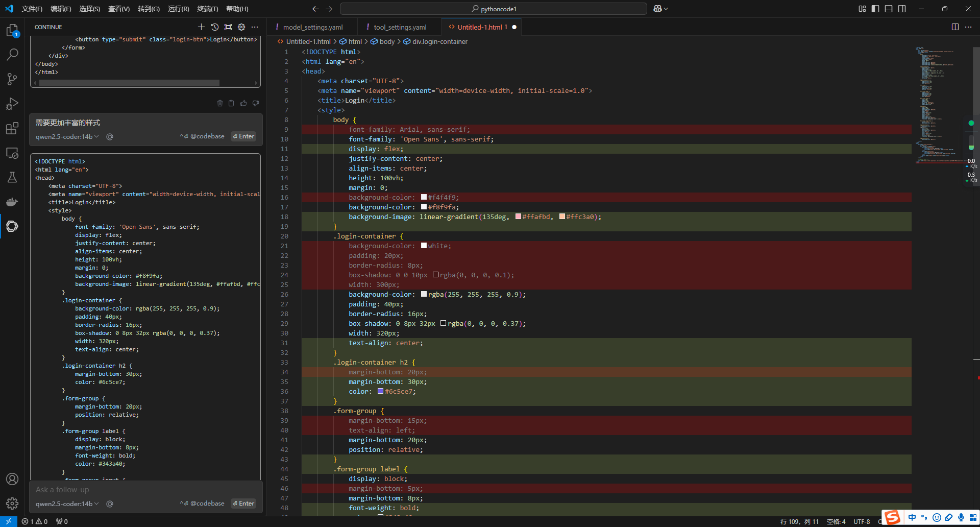Click the remote window indicator in status bar

point(8,521)
